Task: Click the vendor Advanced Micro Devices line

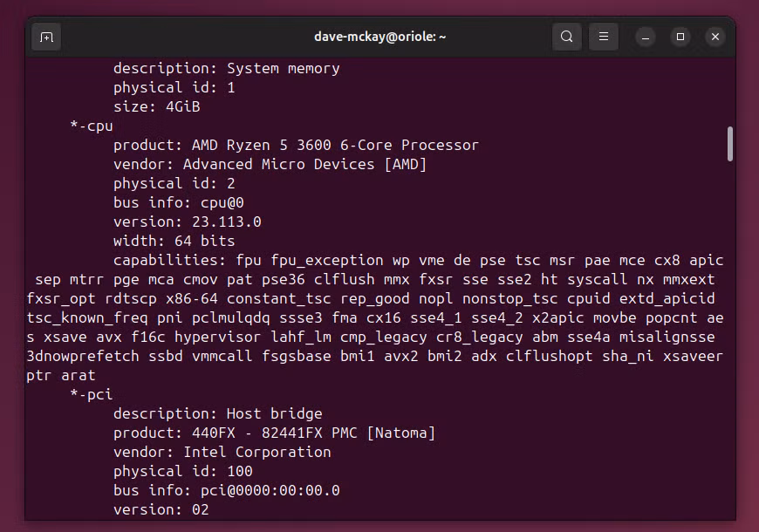Action: (270, 165)
